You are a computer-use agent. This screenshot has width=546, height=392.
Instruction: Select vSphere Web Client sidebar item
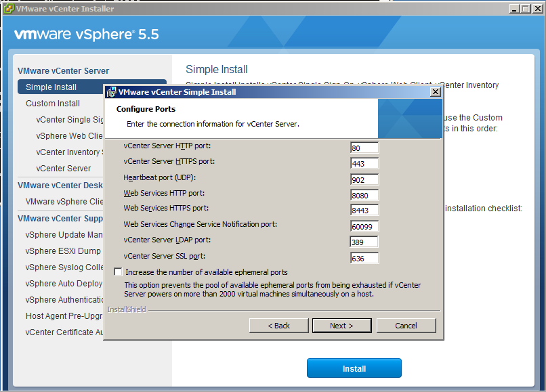click(69, 136)
